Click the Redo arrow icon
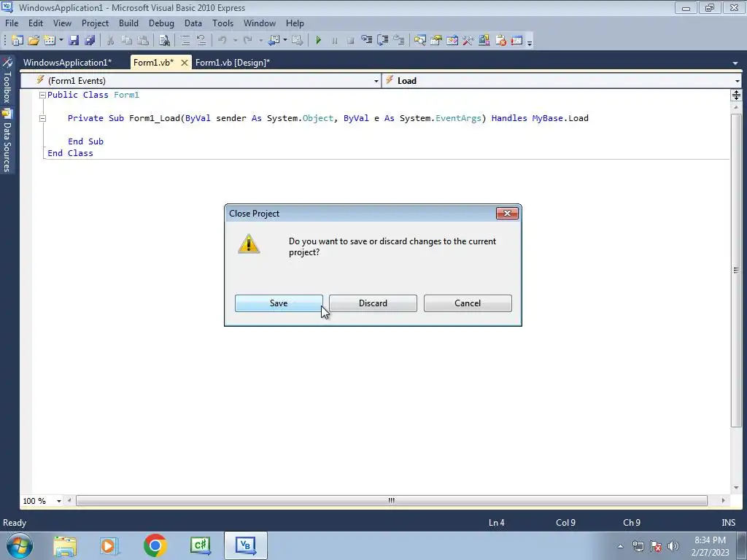Image resolution: width=747 pixels, height=560 pixels. pos(248,41)
